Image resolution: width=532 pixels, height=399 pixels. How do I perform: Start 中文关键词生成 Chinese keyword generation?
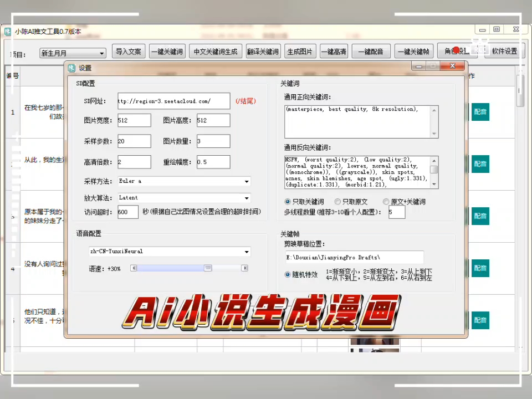coord(215,51)
